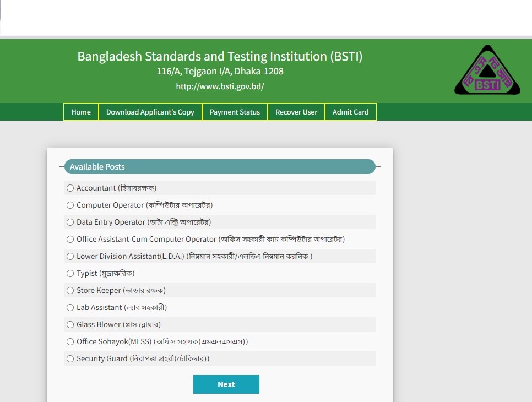532x402 pixels.
Task: Select the Typist radio button
Action: coord(70,274)
